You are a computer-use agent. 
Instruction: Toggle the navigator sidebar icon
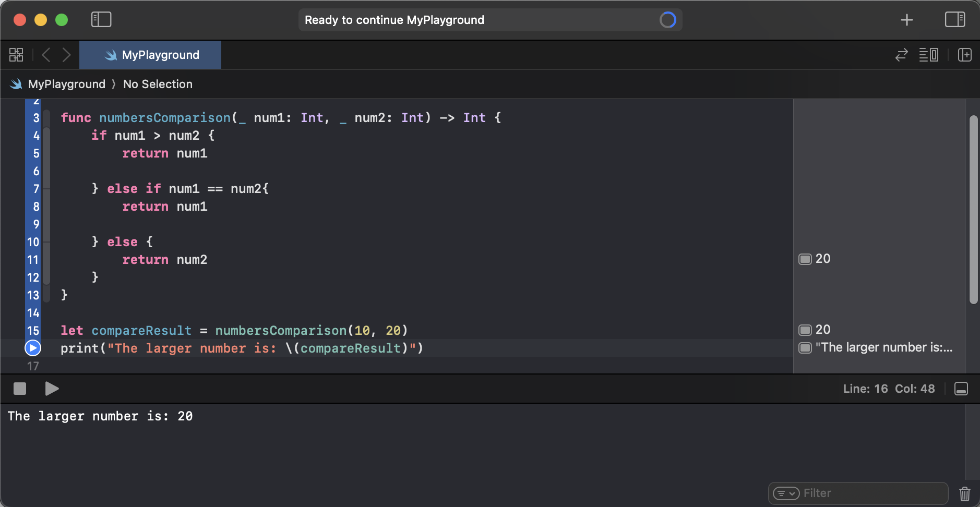101,20
